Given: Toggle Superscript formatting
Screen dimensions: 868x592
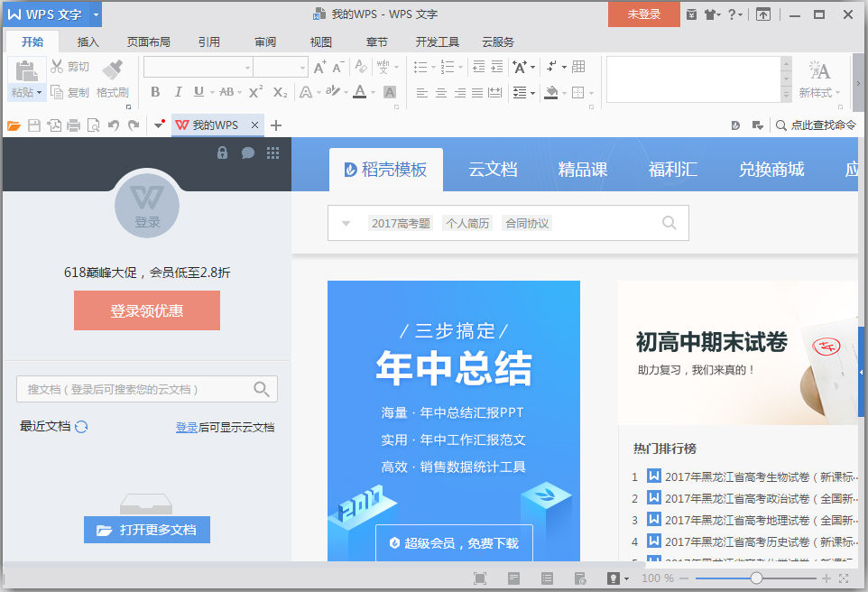Looking at the screenshot, I should tap(255, 92).
